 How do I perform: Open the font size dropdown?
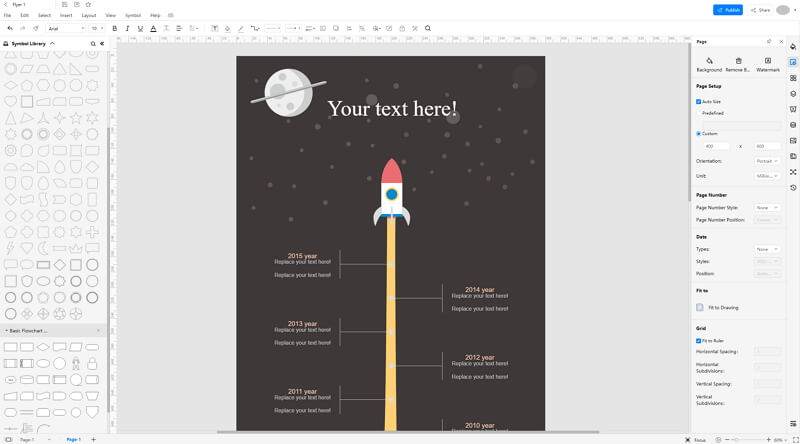96,29
